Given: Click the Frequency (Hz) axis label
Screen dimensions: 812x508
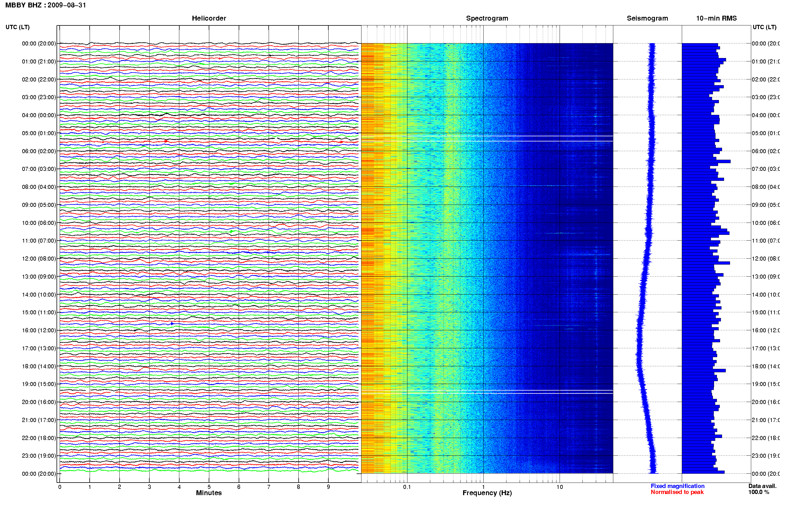Looking at the screenshot, I should [487, 493].
